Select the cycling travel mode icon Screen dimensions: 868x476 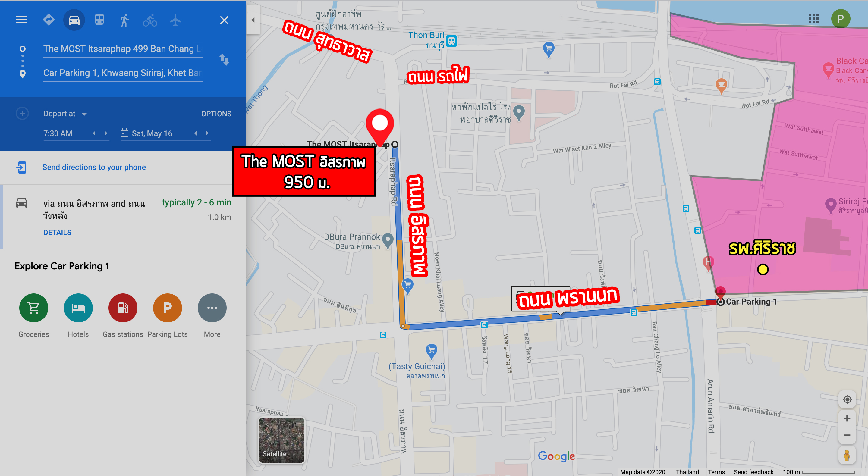[x=150, y=20]
